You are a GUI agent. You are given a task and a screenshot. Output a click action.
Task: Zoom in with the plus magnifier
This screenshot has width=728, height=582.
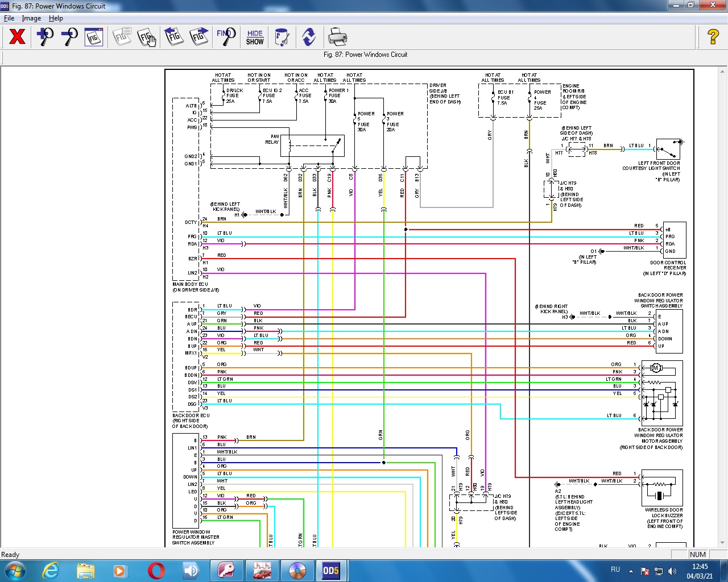click(44, 37)
